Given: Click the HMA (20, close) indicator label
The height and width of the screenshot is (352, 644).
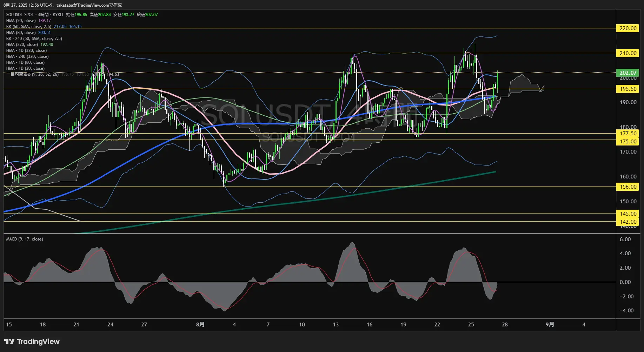Looking at the screenshot, I should coord(21,21).
